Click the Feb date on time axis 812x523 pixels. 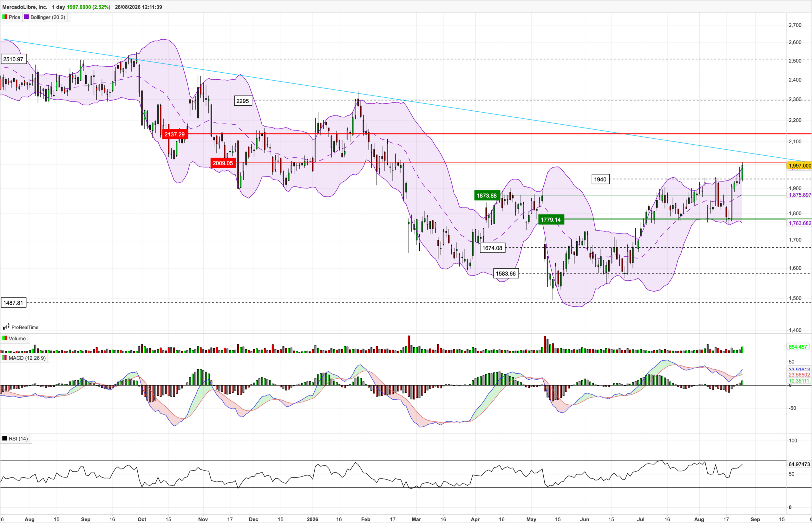click(366, 519)
